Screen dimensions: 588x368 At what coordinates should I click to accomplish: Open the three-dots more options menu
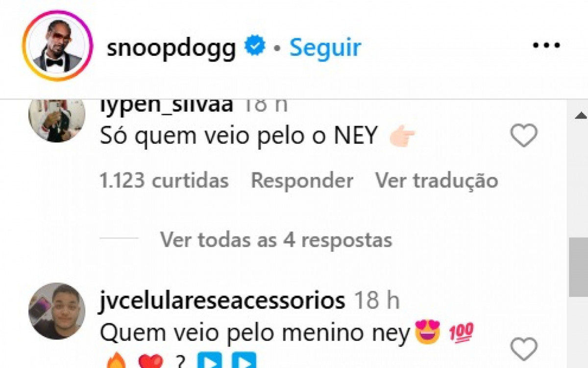point(546,46)
